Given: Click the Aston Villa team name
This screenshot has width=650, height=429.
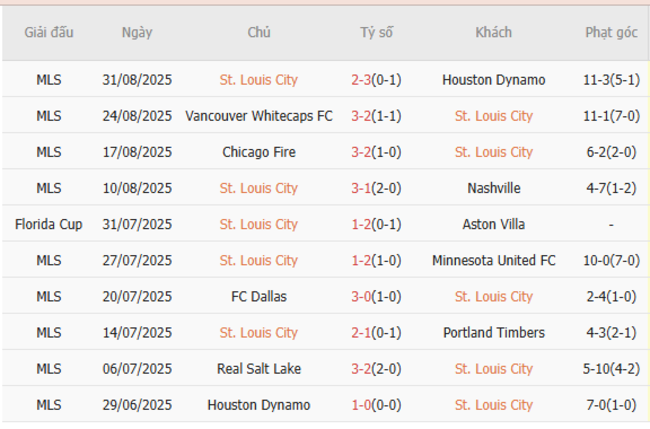Looking at the screenshot, I should coord(493,224).
